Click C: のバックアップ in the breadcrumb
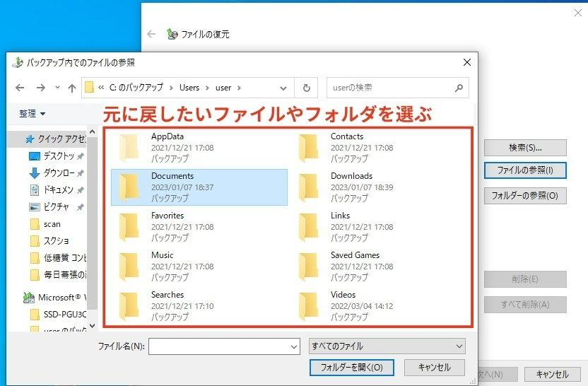588x386 pixels. coord(136,88)
